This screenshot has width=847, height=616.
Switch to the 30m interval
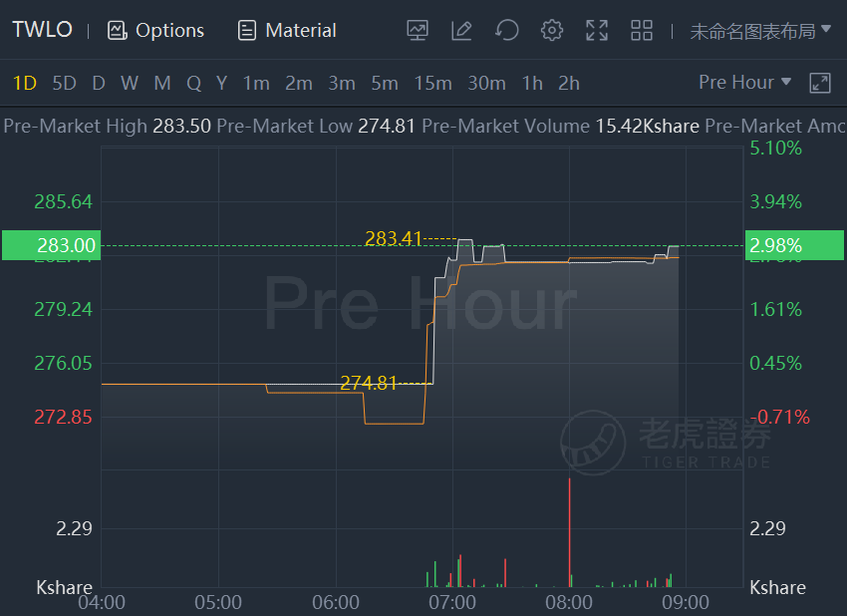486,83
